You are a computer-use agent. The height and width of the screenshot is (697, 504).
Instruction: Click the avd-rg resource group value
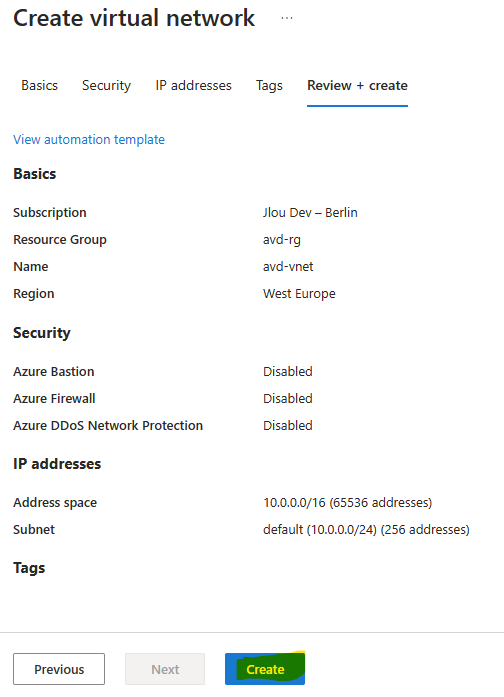282,240
